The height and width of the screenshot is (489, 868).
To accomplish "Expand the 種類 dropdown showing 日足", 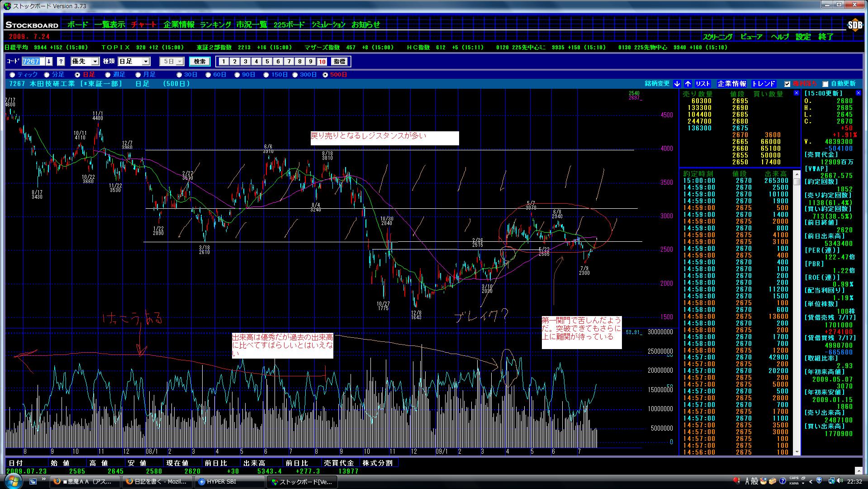I will point(146,62).
